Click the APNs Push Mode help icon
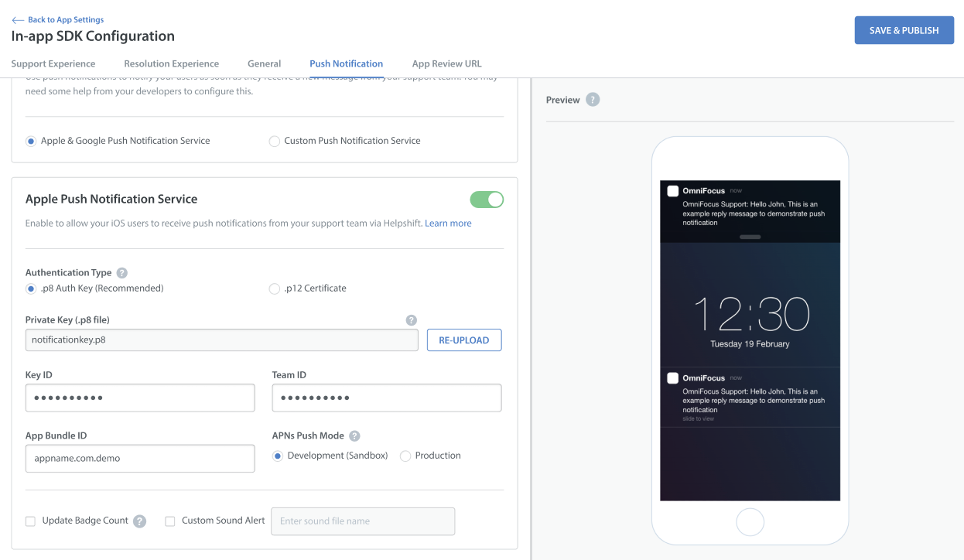 point(354,436)
